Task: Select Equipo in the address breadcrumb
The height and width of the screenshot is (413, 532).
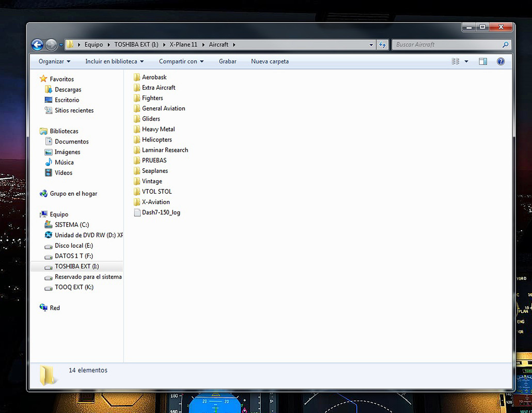Action: 93,44
